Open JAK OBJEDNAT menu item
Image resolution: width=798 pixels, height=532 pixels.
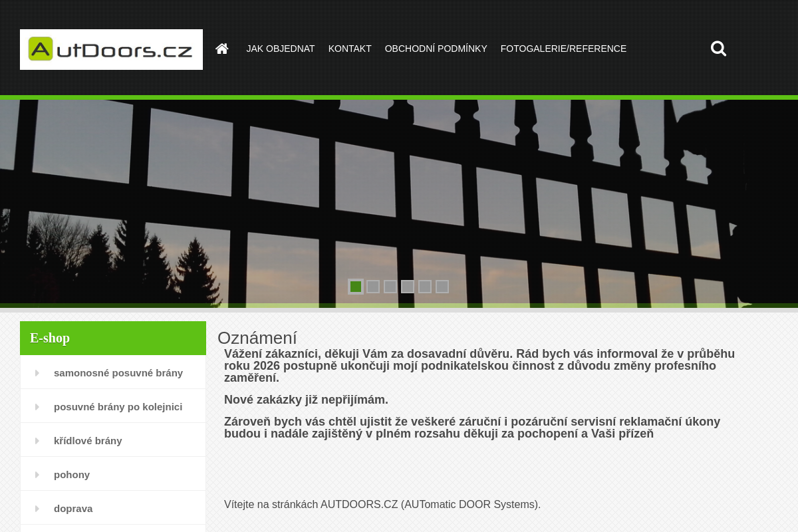(x=281, y=49)
